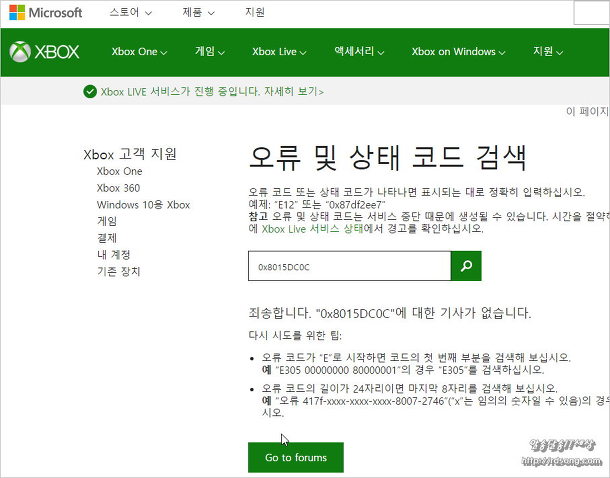Click the Microsoft logo
The image size is (610, 478).
click(46, 13)
